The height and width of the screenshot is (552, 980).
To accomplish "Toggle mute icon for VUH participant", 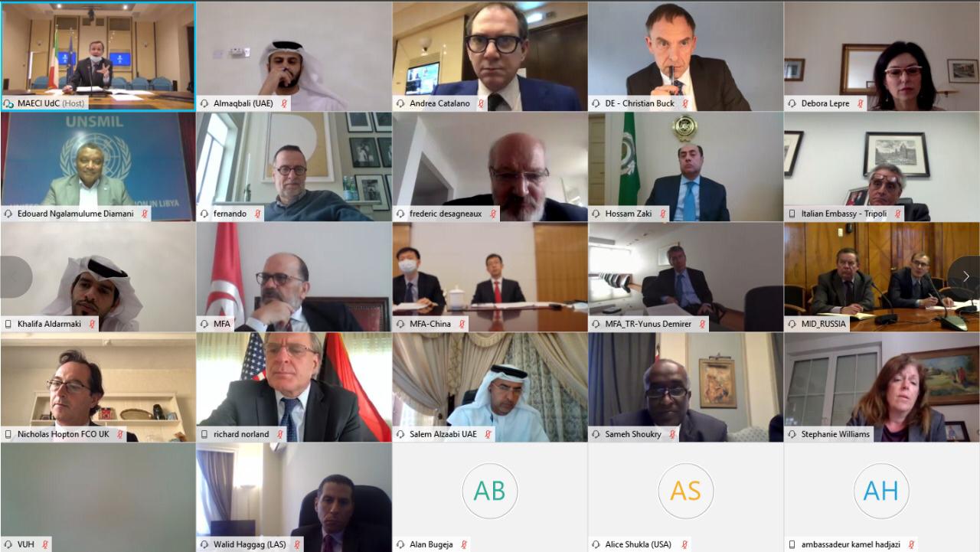I will point(45,544).
